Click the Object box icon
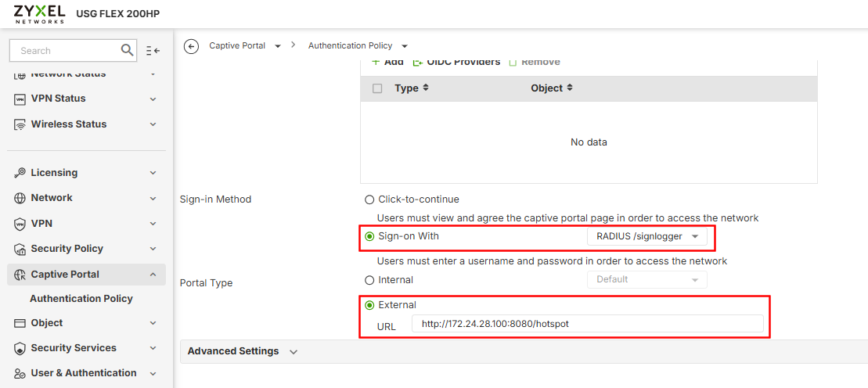This screenshot has height=388, width=868. 20,323
